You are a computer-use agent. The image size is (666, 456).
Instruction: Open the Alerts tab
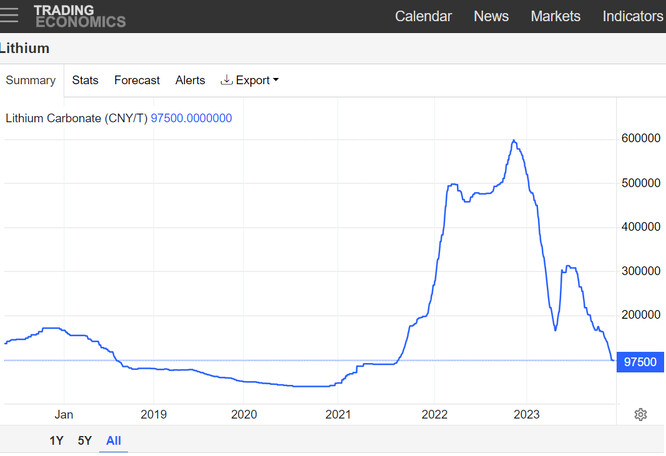(190, 80)
